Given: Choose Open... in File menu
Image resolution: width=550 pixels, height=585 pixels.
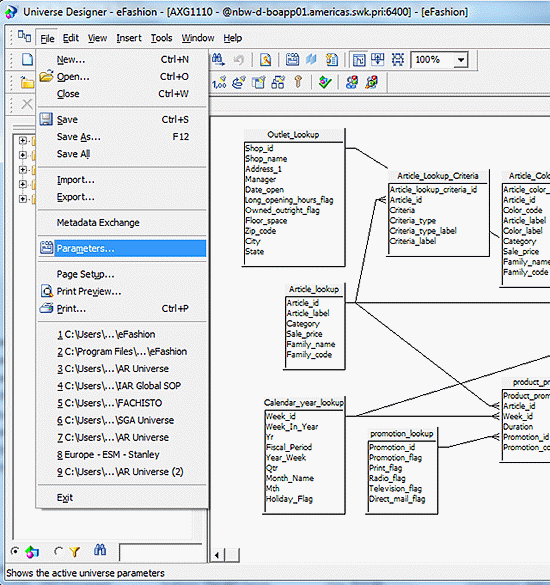Looking at the screenshot, I should tap(122, 76).
